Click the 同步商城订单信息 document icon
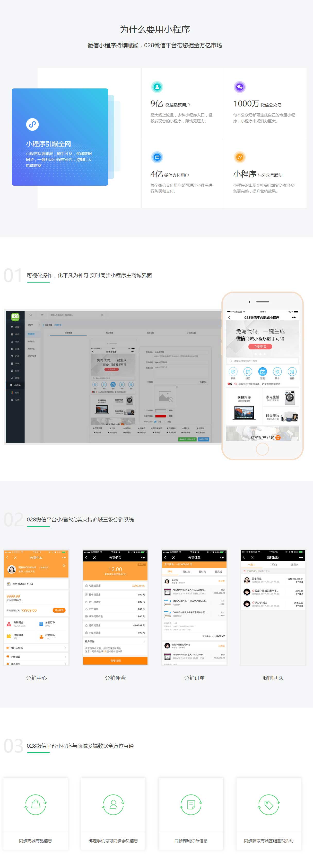 coord(191,805)
